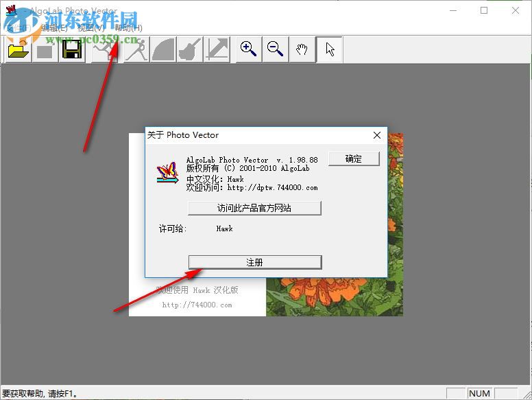The height and width of the screenshot is (400, 532).
Task: Click the gray diagonal arrow scale icon
Action: click(x=217, y=49)
